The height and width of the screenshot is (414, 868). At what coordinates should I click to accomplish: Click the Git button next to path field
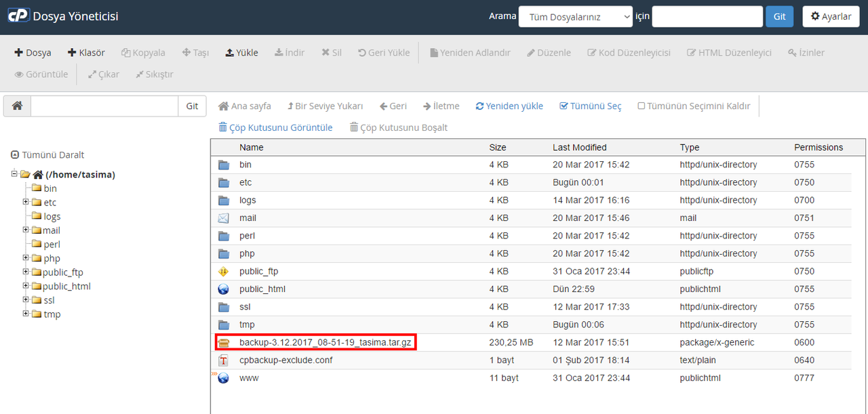192,106
